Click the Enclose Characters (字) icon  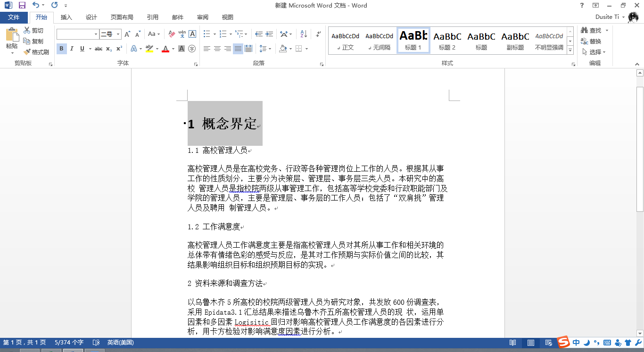pos(192,49)
